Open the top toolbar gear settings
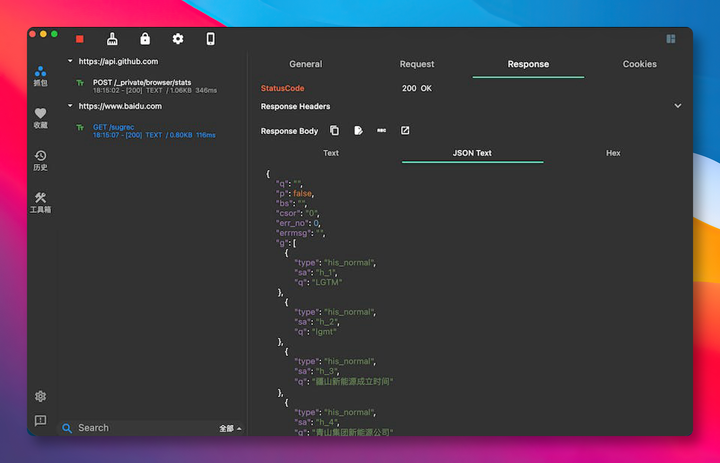This screenshot has height=463, width=720. 178,39
